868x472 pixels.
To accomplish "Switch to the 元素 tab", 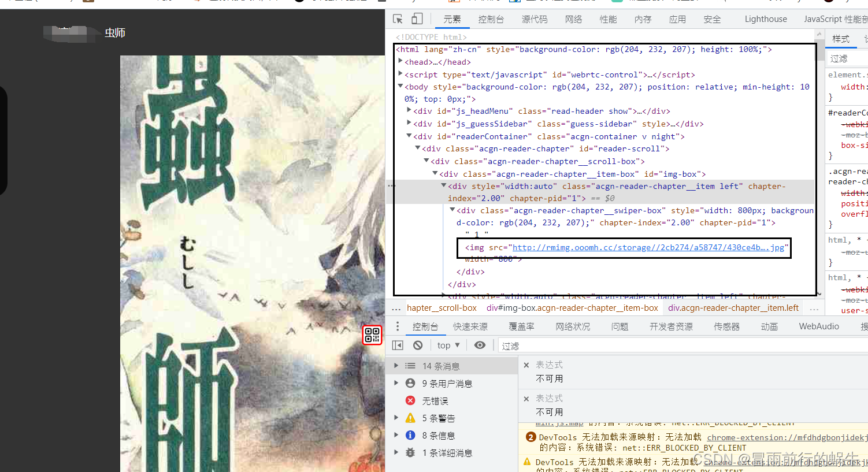I will (x=452, y=19).
